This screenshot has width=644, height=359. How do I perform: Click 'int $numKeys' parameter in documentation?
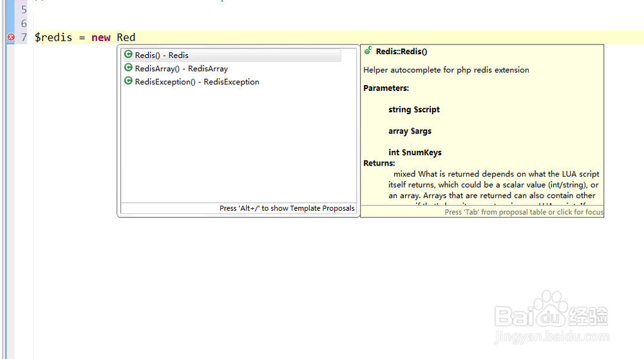(x=415, y=152)
